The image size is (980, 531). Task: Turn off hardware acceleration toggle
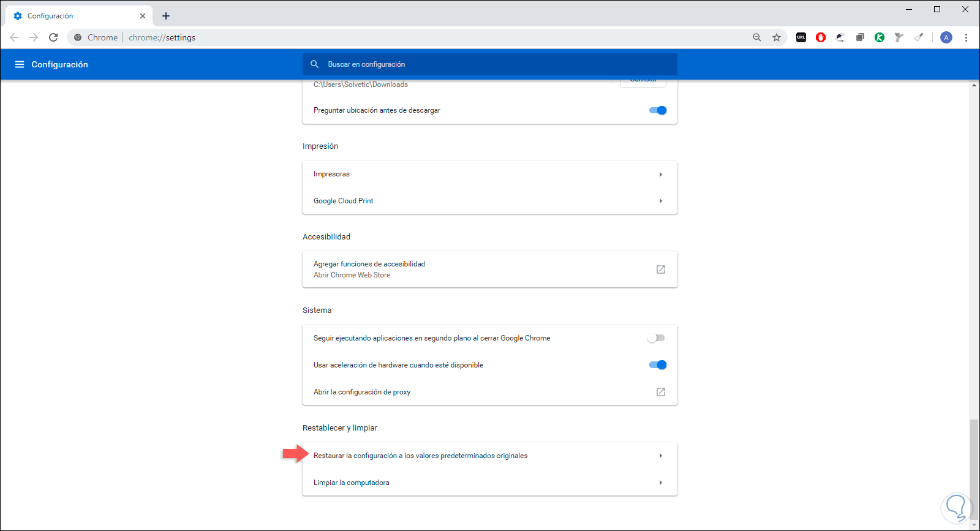657,365
